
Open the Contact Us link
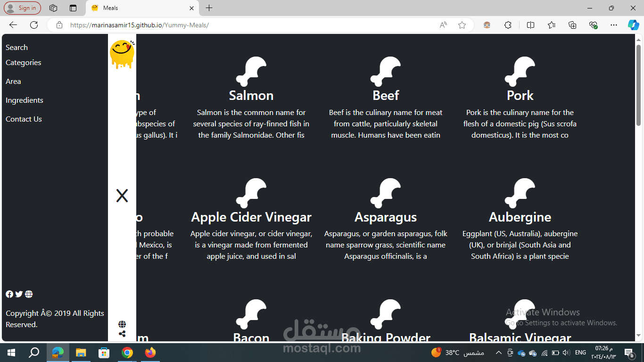tap(24, 119)
